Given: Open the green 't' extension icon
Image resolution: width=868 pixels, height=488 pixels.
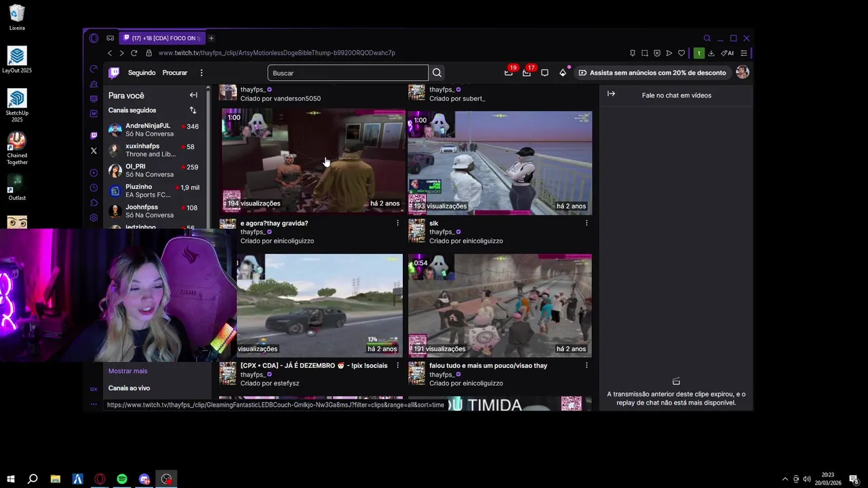Looking at the screenshot, I should tap(698, 53).
